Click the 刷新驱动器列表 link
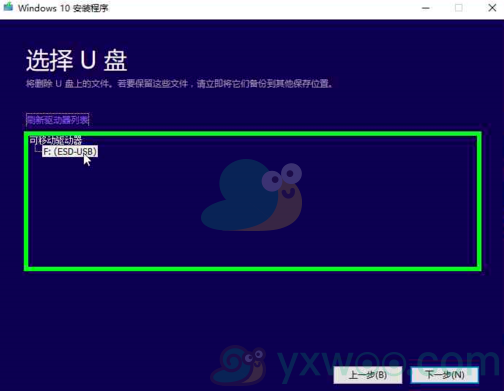Image resolution: width=504 pixels, height=391 pixels. coord(57,120)
